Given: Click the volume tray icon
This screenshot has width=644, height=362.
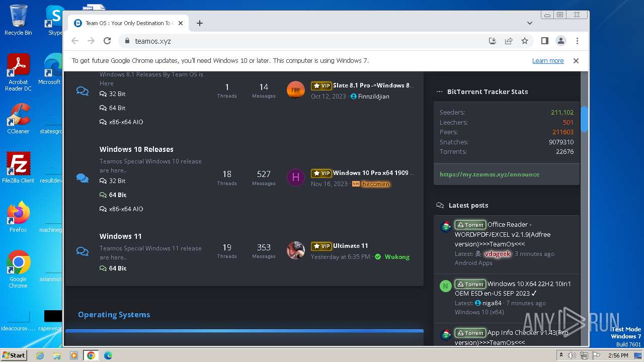Looking at the screenshot, I should (572, 355).
